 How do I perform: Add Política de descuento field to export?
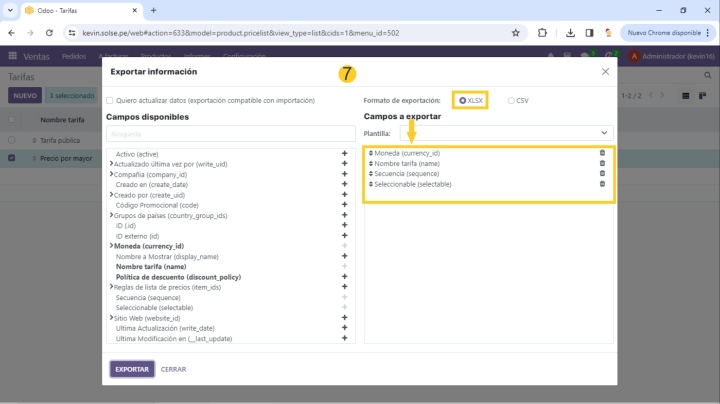(344, 277)
